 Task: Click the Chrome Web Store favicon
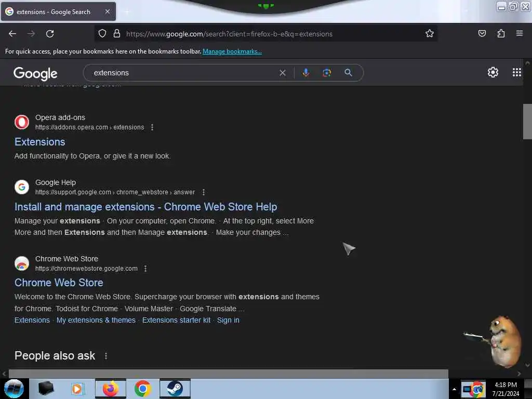[22, 263]
